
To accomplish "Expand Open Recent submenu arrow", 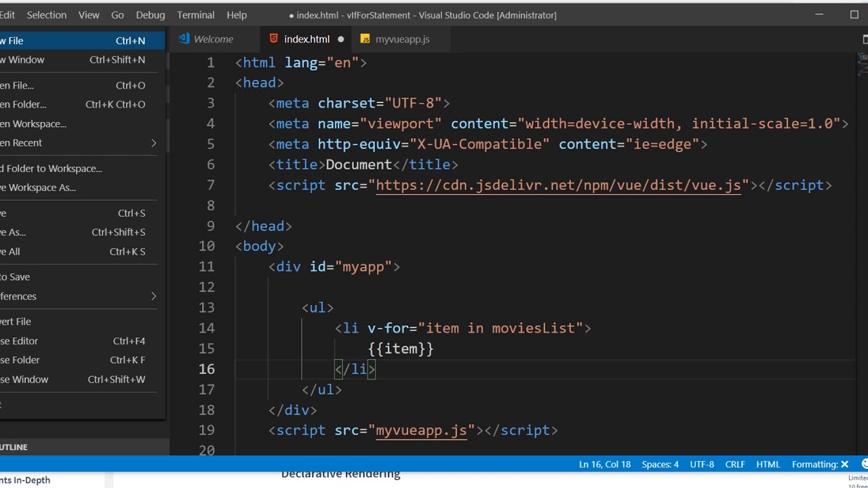I will 153,143.
